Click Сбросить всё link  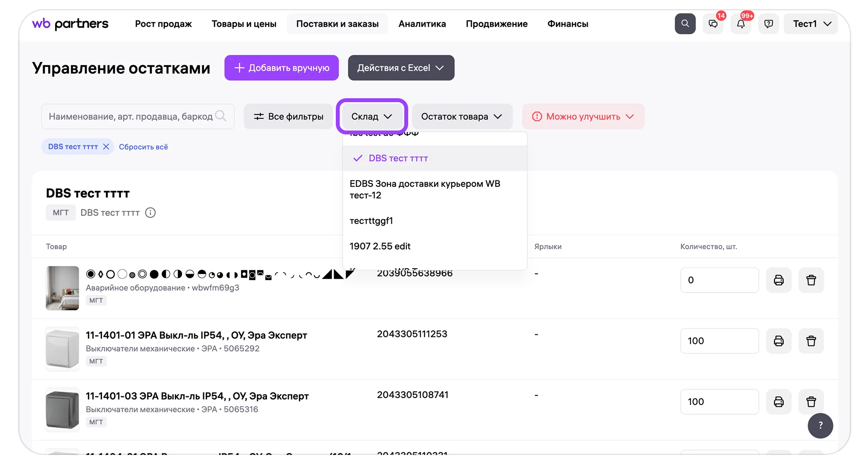click(x=143, y=147)
